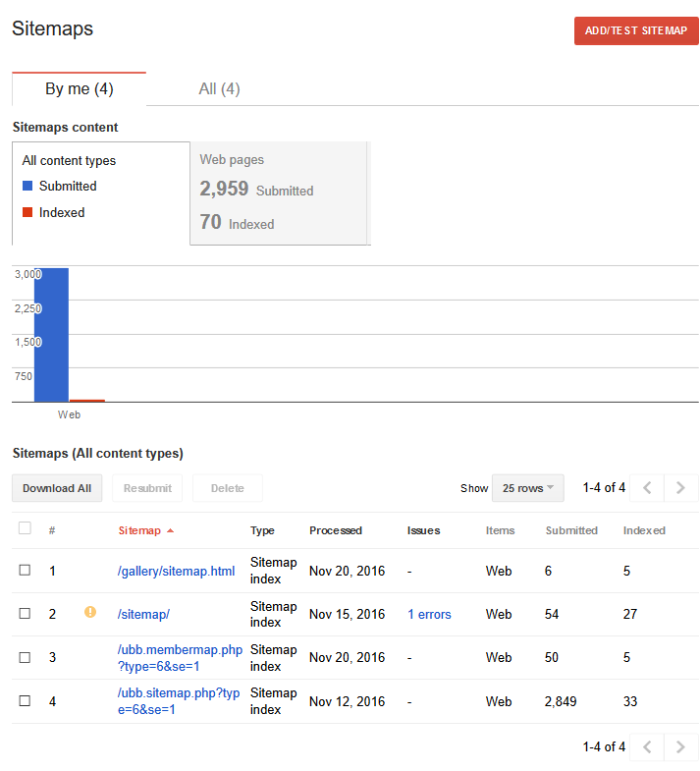Click the warning icon beside /sitemap/ row

90,612
